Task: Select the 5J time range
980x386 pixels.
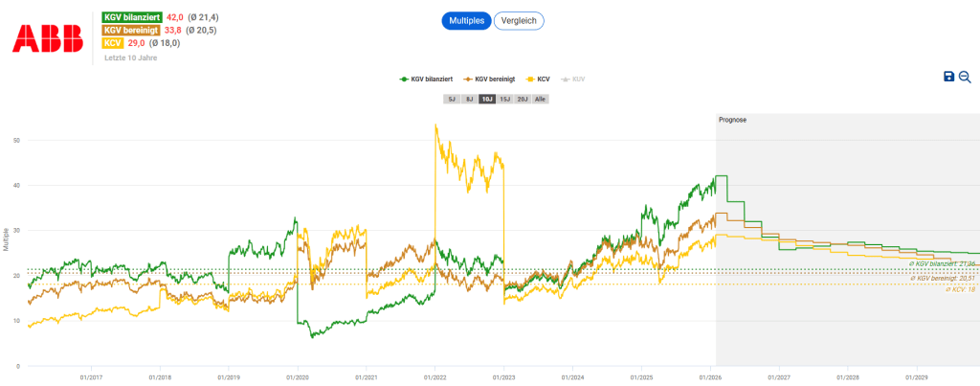Action: [x=451, y=99]
